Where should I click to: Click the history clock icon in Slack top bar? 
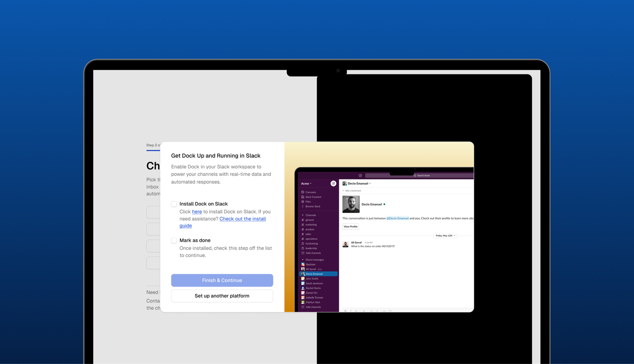(360, 175)
